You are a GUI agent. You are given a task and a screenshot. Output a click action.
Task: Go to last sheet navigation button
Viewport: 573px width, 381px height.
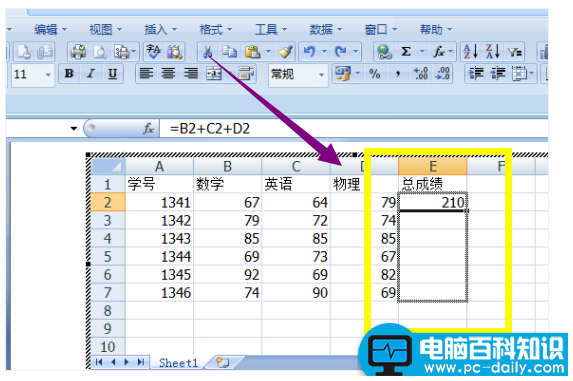[x=141, y=362]
